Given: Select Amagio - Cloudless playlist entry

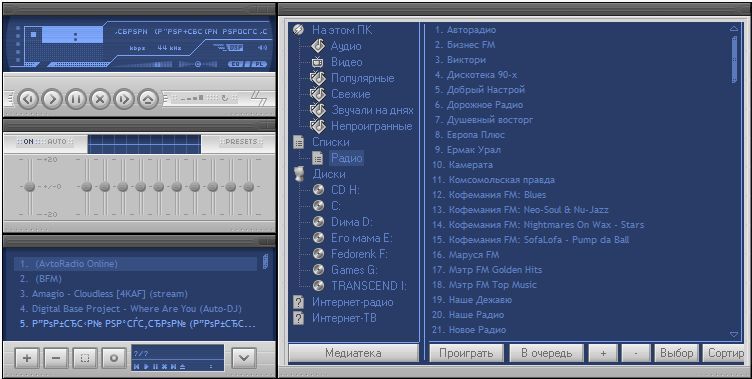Looking at the screenshot, I should pos(135,294).
